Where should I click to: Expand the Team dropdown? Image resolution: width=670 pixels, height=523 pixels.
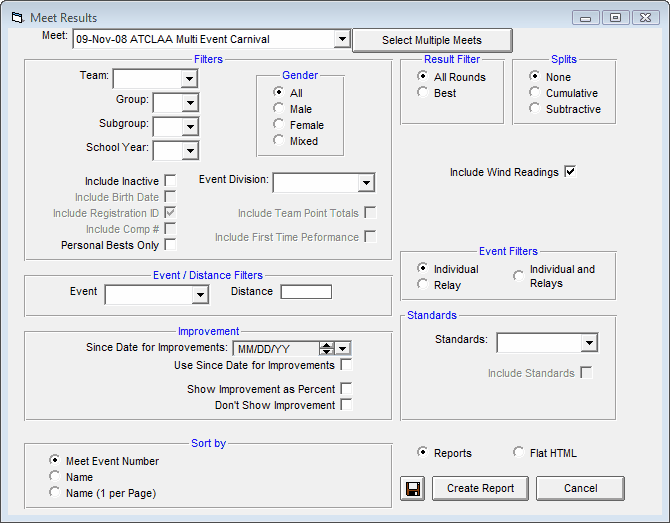coord(189,79)
